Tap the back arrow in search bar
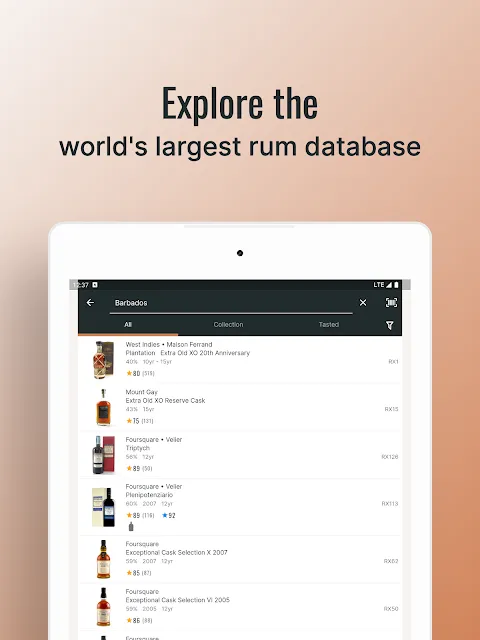480x640 pixels. [x=90, y=302]
